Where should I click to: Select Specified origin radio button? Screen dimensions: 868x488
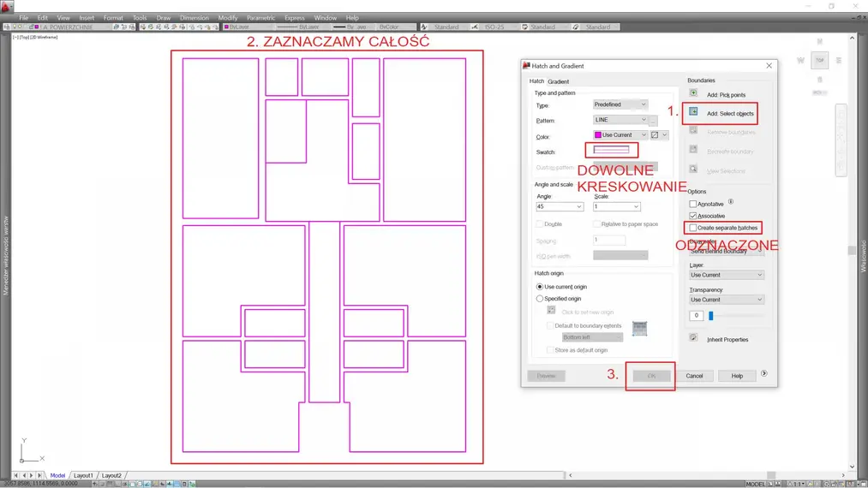coord(540,298)
